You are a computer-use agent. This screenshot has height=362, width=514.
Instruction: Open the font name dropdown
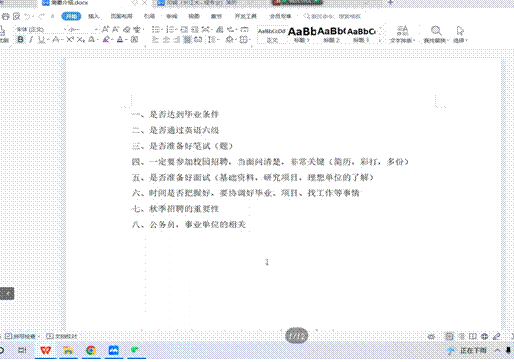(39, 29)
